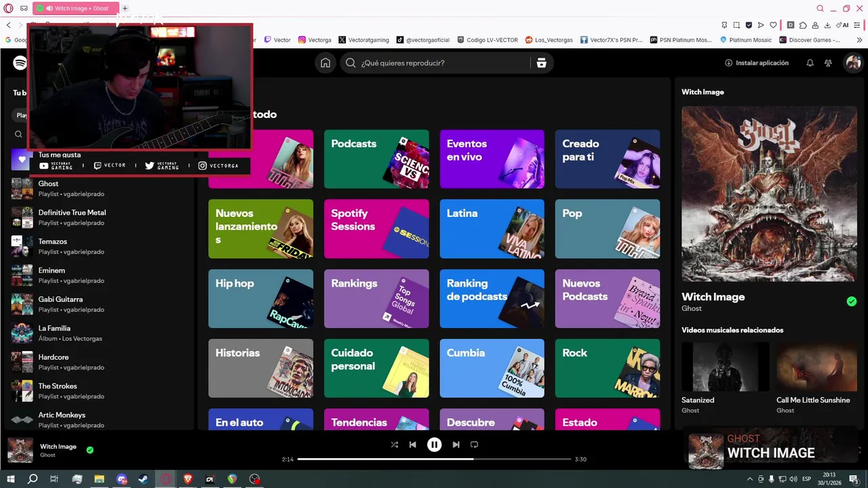Seek within the song progress bar
The width and height of the screenshot is (868, 488).
coord(434,460)
